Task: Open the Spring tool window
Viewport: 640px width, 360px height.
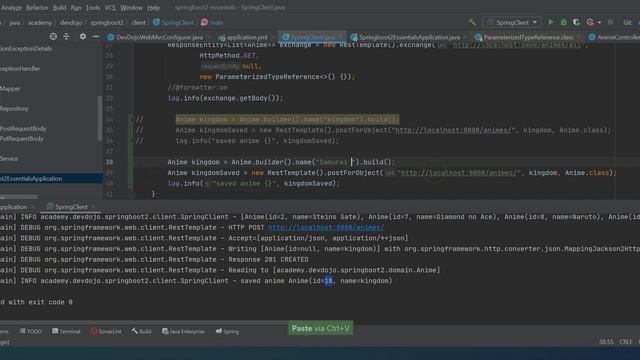Action: pyautogui.click(x=227, y=331)
